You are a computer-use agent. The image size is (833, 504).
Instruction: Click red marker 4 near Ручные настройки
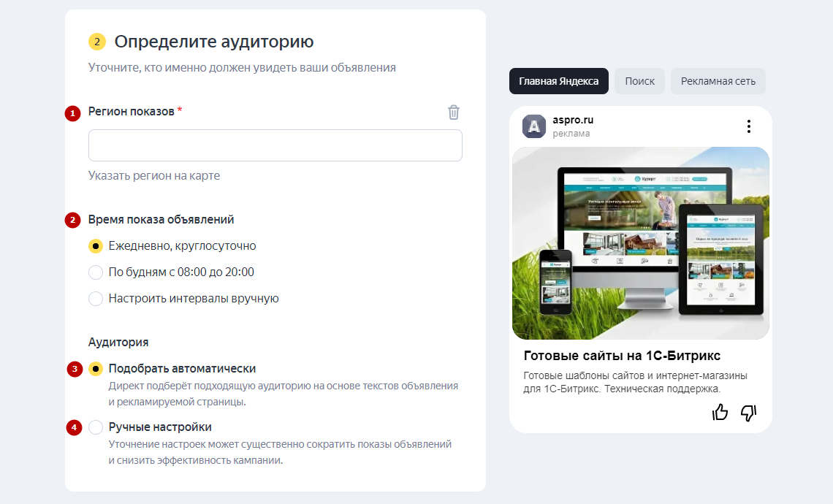[x=75, y=428]
